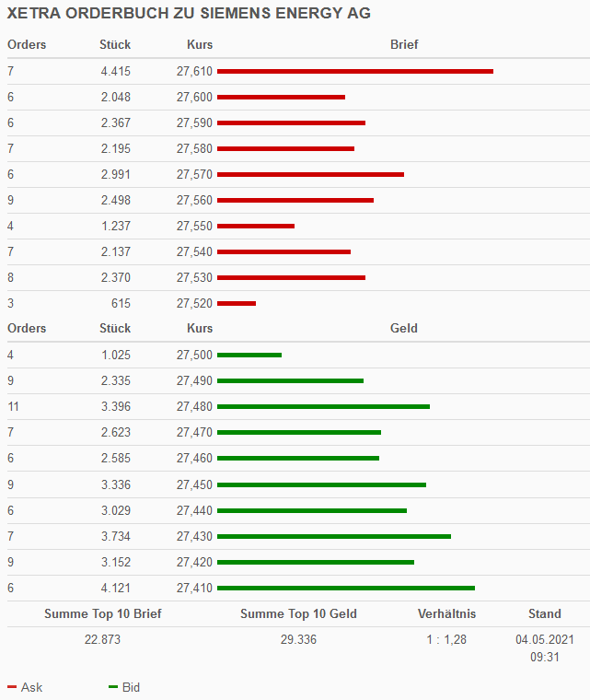The image size is (590, 700).
Task: Click the Summe Top 10 Geld value 29.336
Action: [x=298, y=639]
